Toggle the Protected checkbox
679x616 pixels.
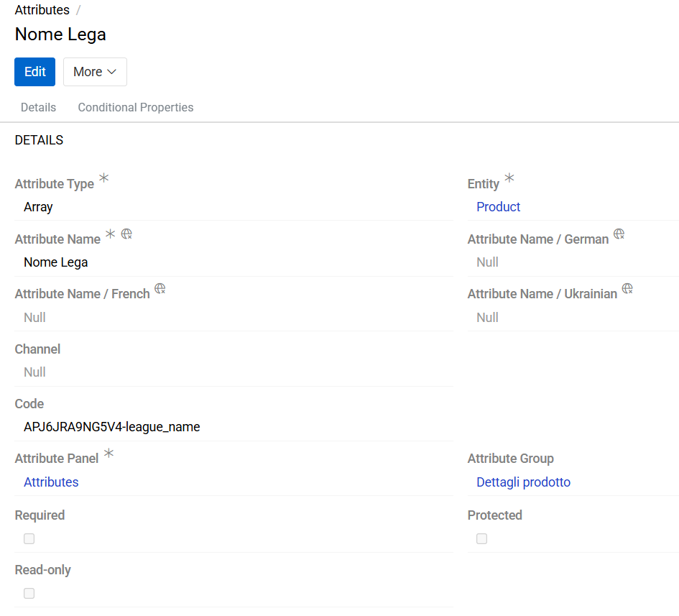pos(482,539)
